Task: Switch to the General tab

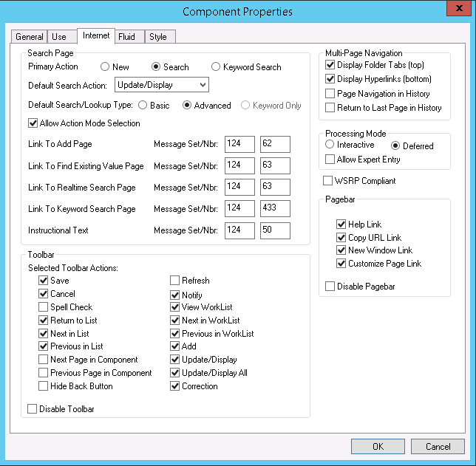Action: click(x=29, y=37)
